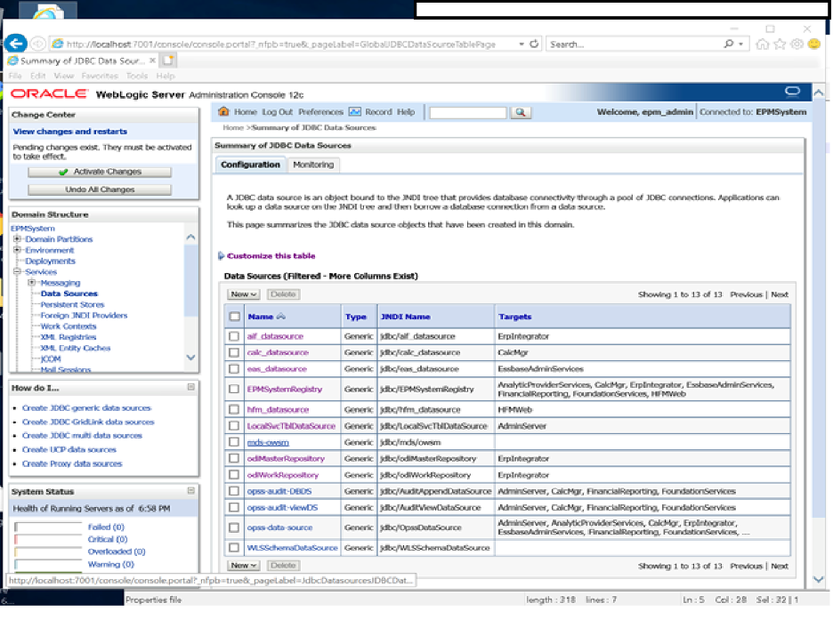Sort the table by Targets column
The image size is (833, 644).
tap(514, 317)
